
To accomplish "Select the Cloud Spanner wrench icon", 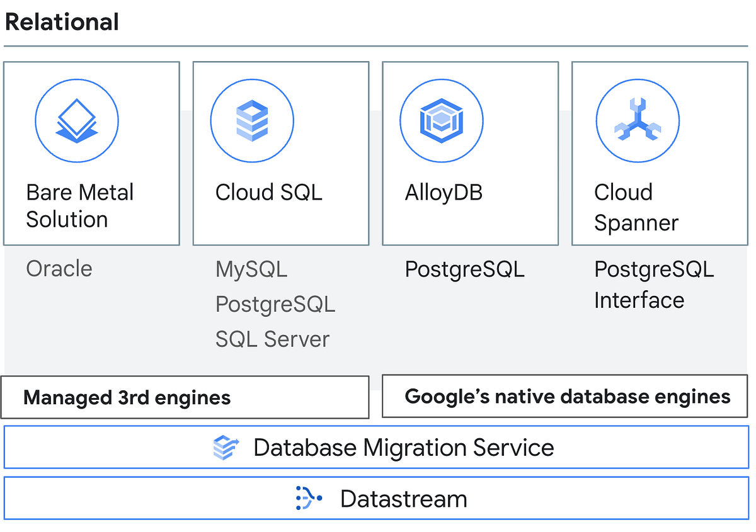I will pyautogui.click(x=638, y=121).
